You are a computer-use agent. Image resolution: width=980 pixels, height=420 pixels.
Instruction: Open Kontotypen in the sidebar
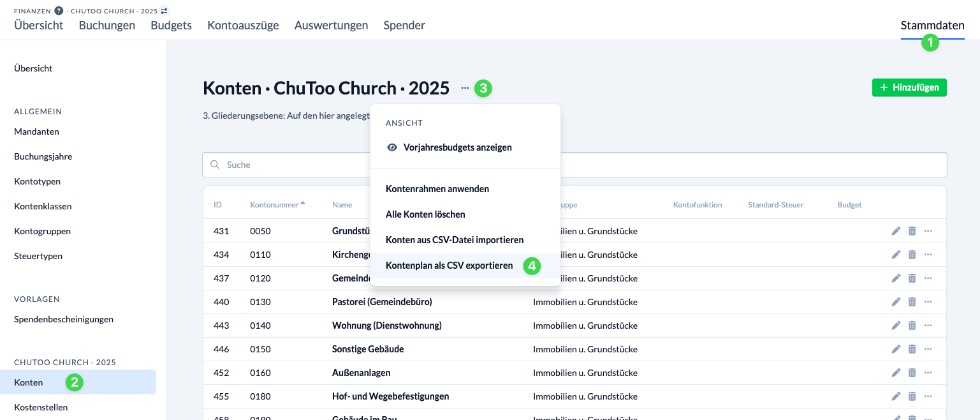[37, 181]
